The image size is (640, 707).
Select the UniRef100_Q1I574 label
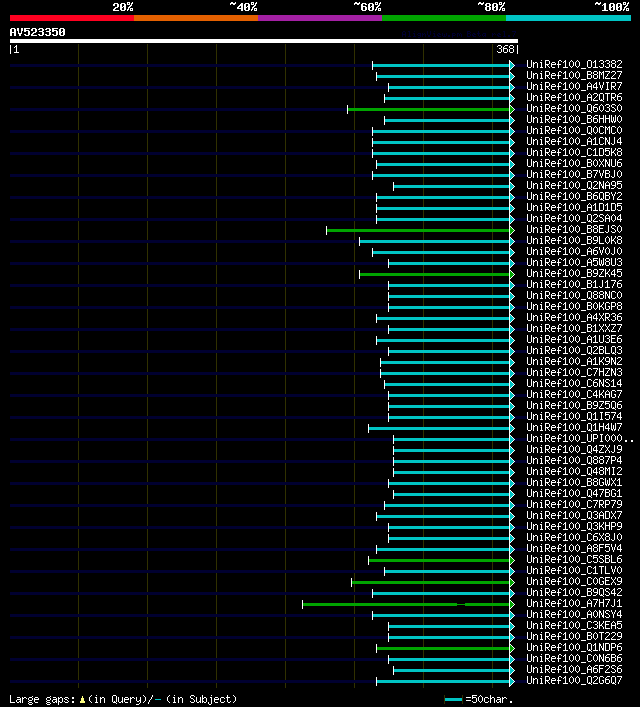(x=574, y=416)
